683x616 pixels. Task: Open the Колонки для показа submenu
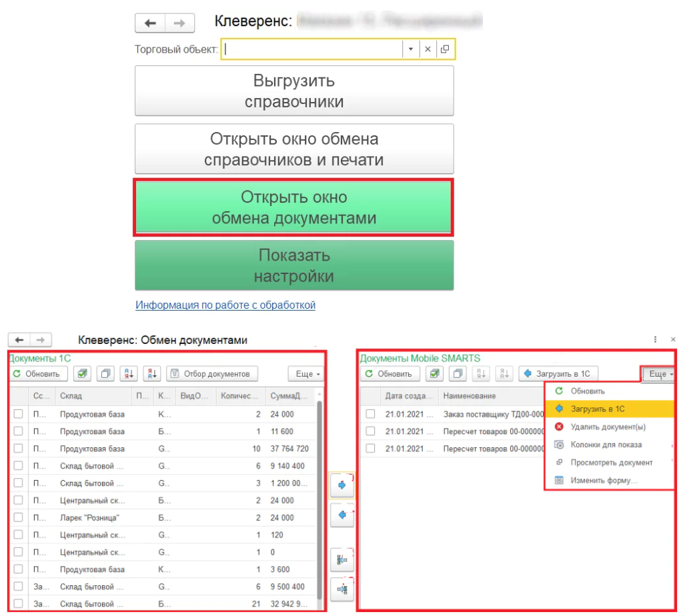pyautogui.click(x=610, y=445)
